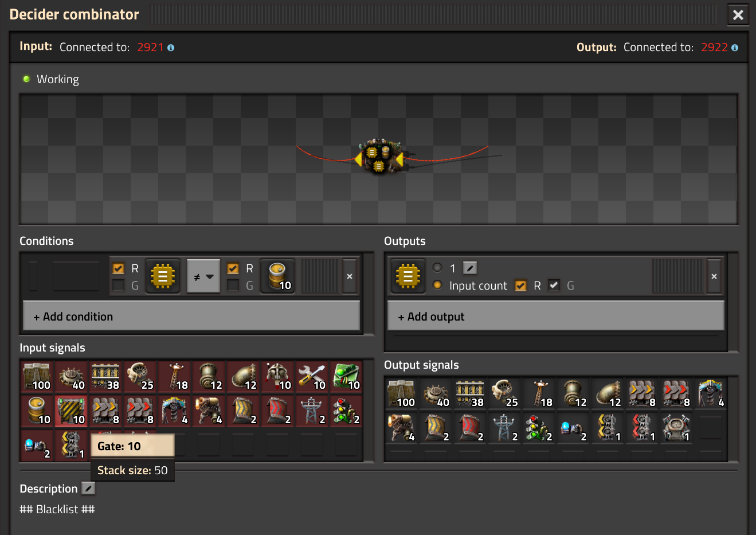The image size is (756, 535).
Task: Click the Add condition button
Action: coord(191,317)
